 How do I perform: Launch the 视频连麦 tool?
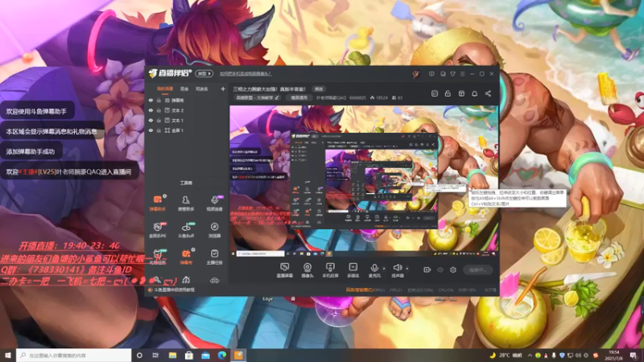[214, 203]
